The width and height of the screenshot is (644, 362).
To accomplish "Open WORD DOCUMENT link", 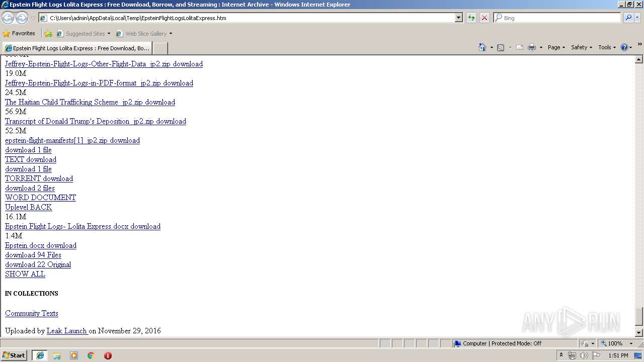I will coord(40,198).
